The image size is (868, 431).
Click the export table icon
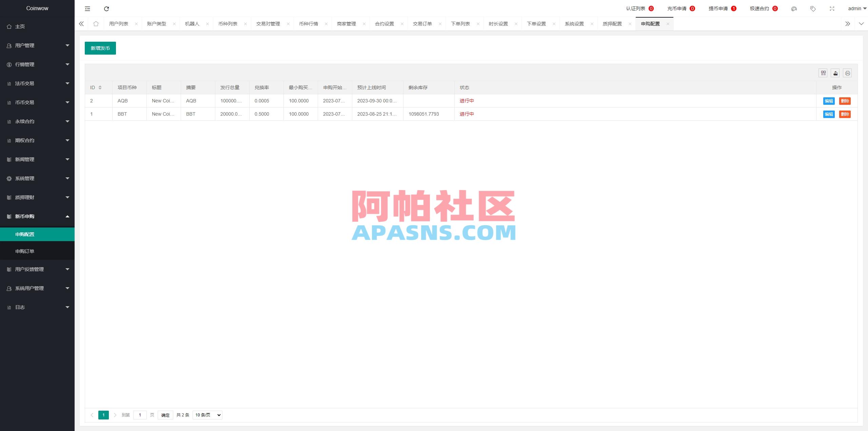835,73
